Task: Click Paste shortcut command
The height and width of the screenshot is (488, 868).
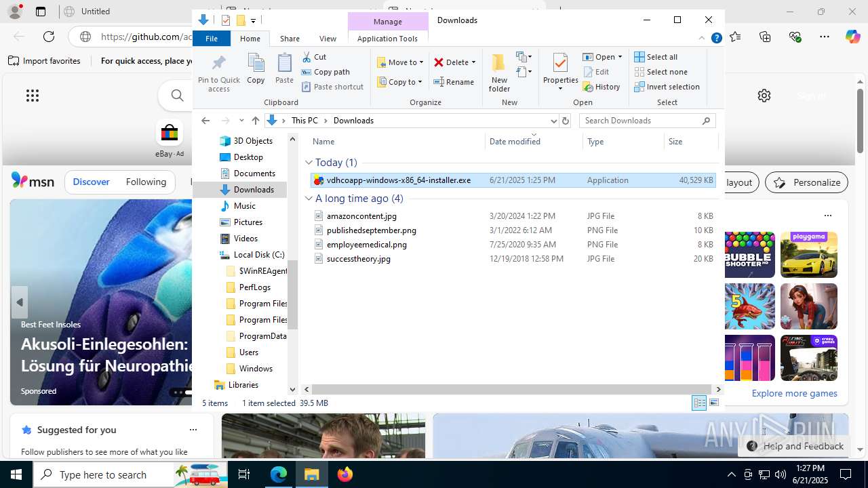Action: (x=332, y=87)
